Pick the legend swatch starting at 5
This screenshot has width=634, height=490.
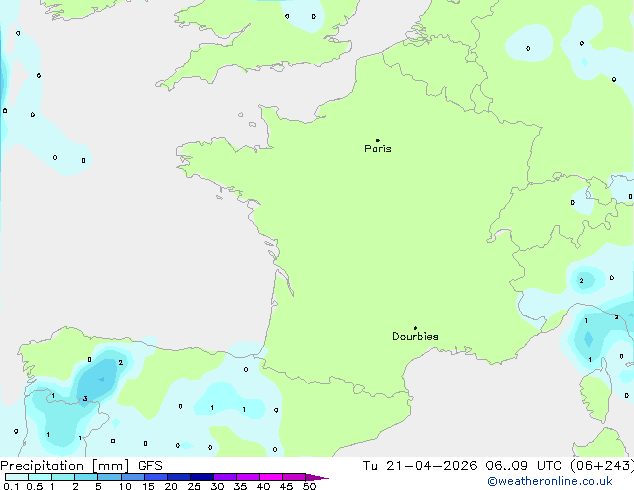(x=109, y=477)
